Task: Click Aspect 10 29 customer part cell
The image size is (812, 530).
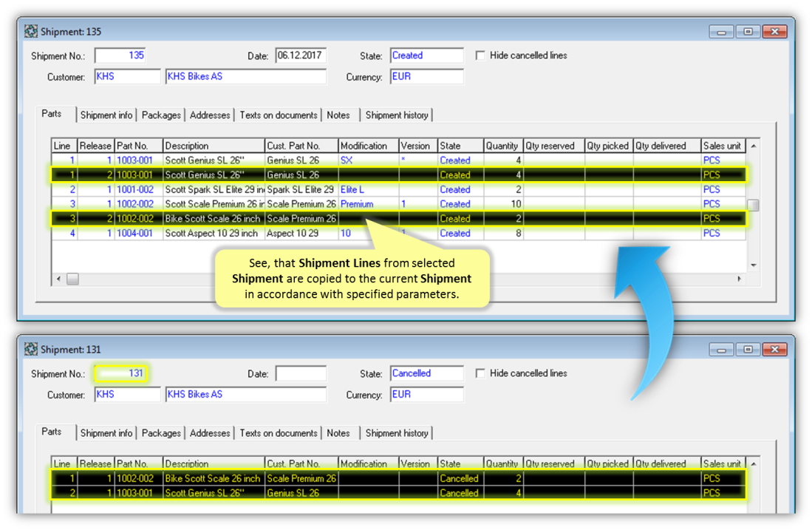Action: pyautogui.click(x=301, y=233)
